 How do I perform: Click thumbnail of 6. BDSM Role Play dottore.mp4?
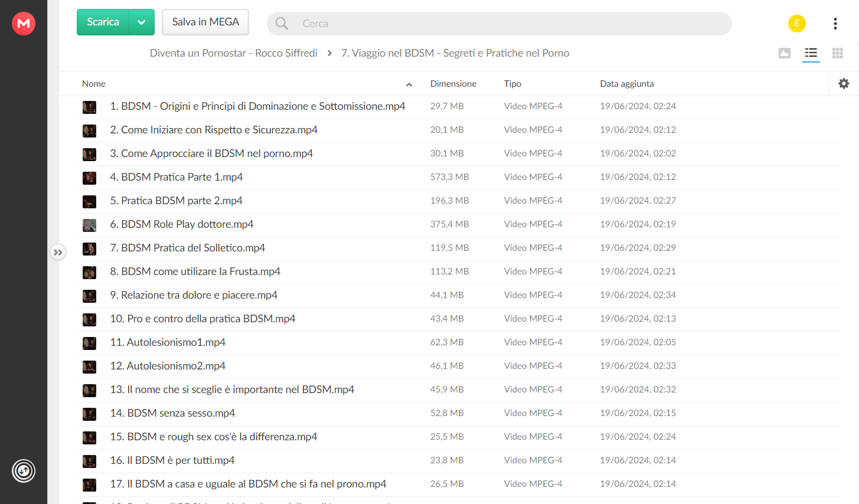click(x=89, y=225)
